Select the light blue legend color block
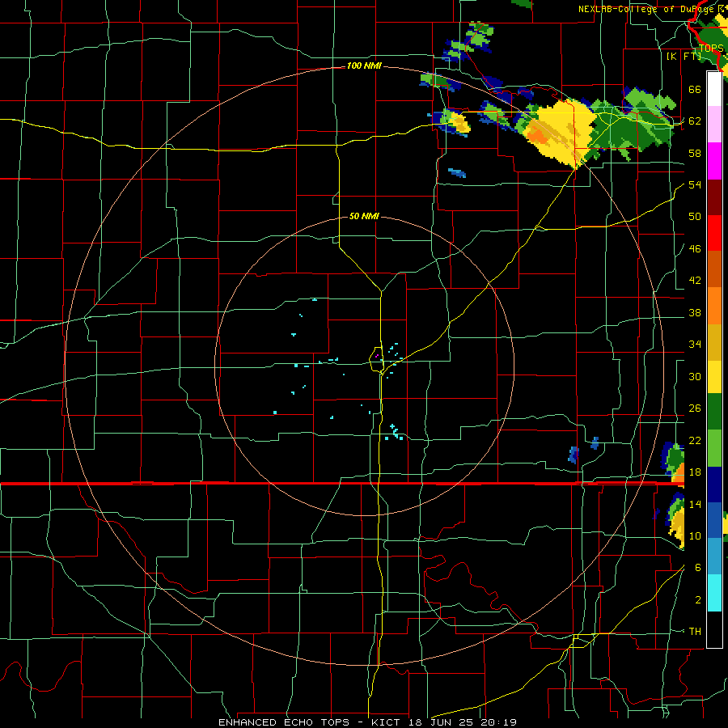The image size is (728, 728). tap(714, 557)
